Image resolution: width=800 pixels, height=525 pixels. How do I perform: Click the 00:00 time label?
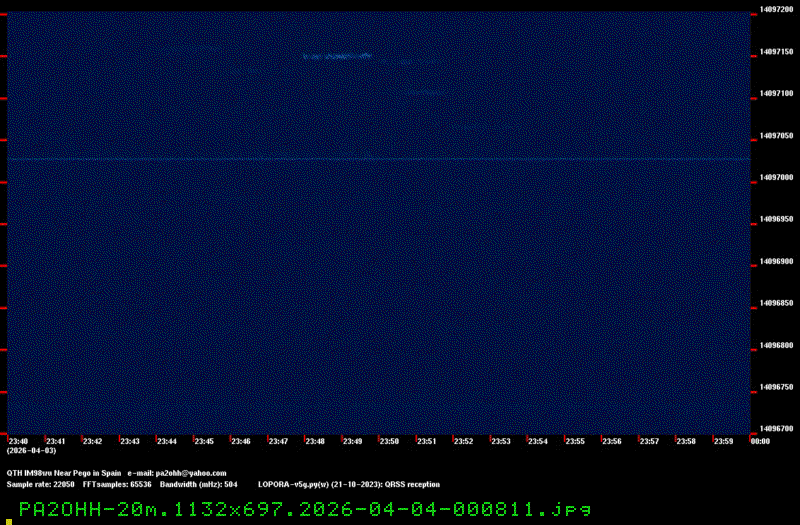(759, 441)
